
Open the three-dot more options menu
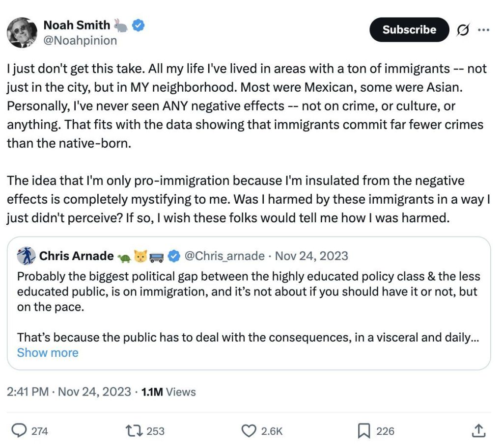click(x=483, y=30)
